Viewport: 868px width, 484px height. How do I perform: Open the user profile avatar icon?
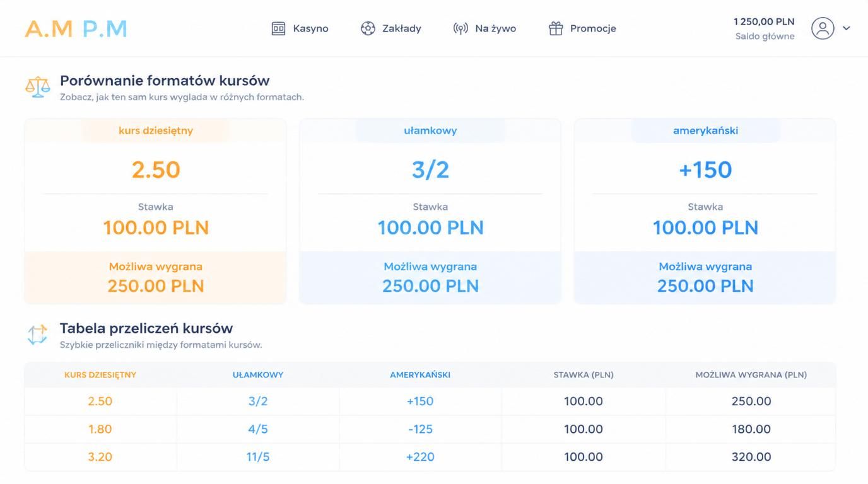coord(823,28)
